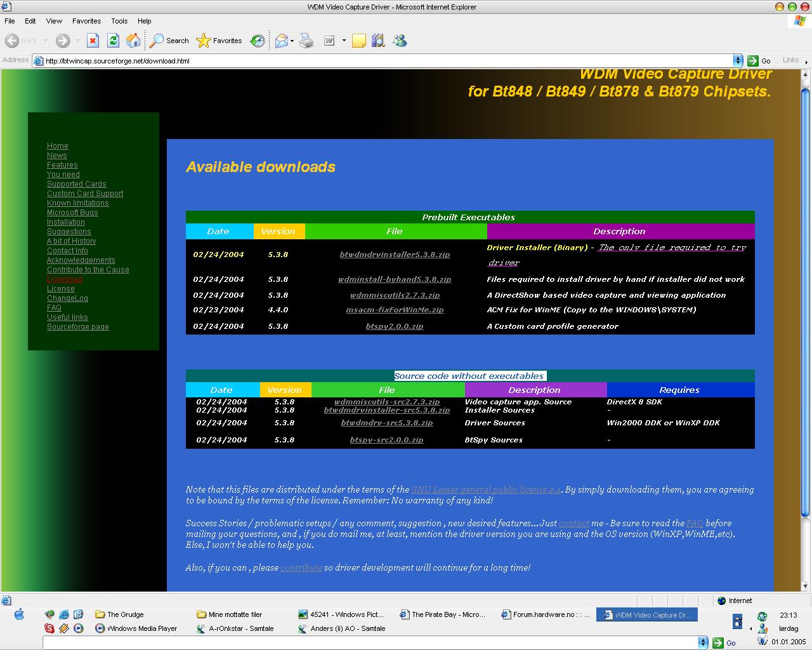Click the globe Internet zone status icon
812x650 pixels.
coord(721,600)
